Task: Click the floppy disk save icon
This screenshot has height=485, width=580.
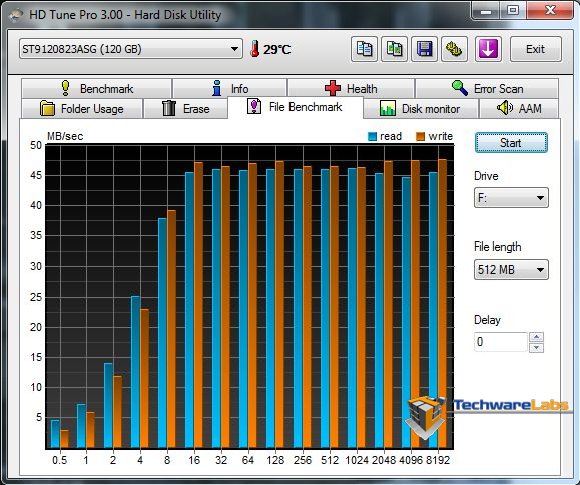Action: pos(425,49)
